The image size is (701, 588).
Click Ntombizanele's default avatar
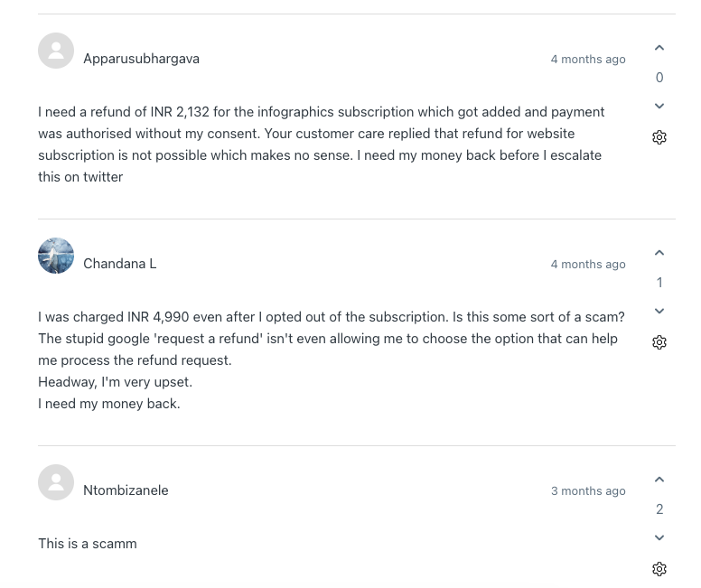click(x=56, y=482)
